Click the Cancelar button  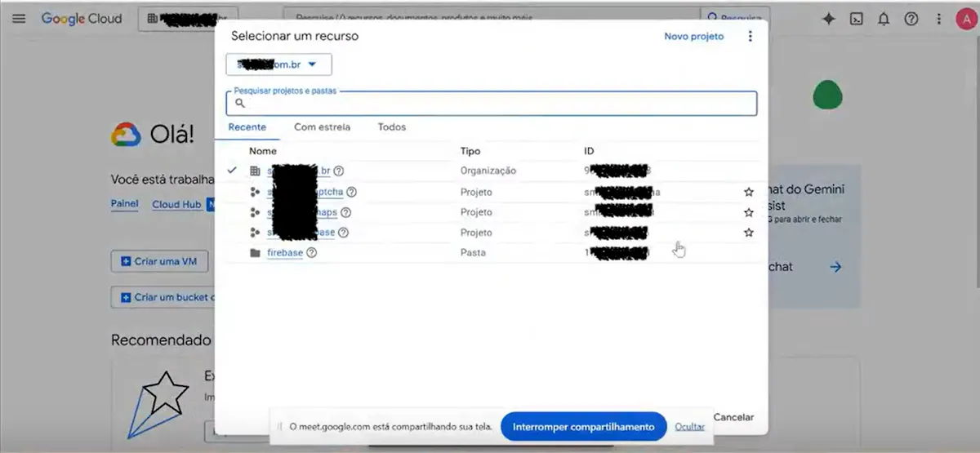pos(733,417)
